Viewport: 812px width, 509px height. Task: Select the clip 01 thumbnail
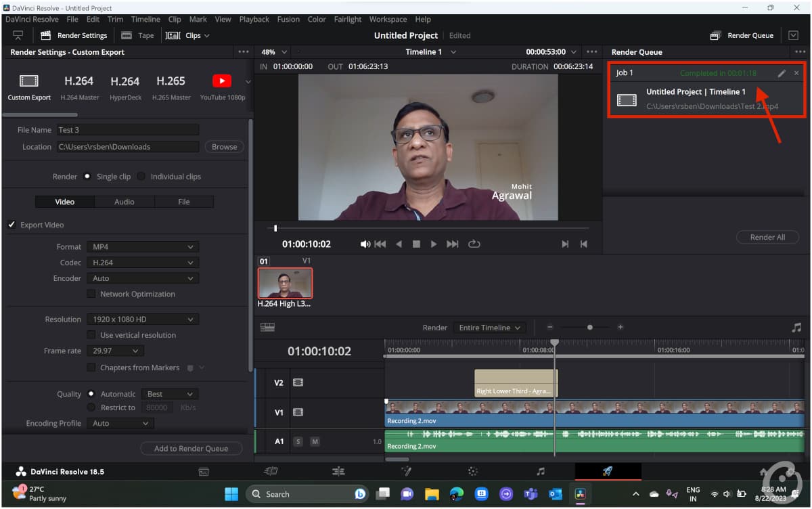click(x=285, y=283)
